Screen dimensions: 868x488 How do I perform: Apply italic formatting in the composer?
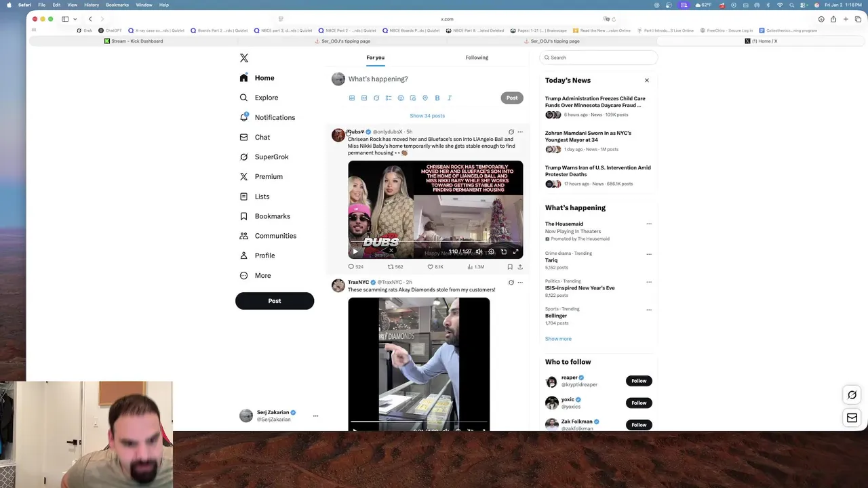[449, 98]
